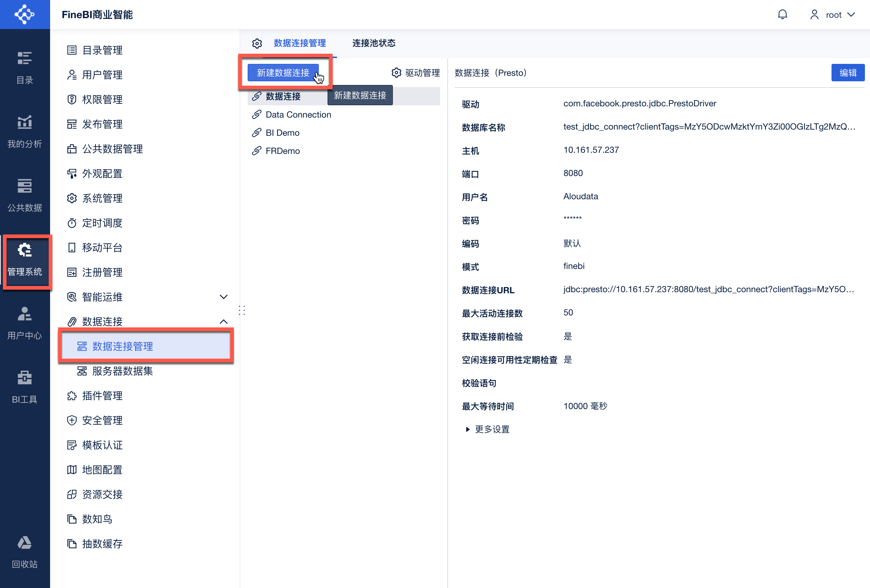Click the 编辑 button
Image resolution: width=870 pixels, height=588 pixels.
click(x=847, y=73)
